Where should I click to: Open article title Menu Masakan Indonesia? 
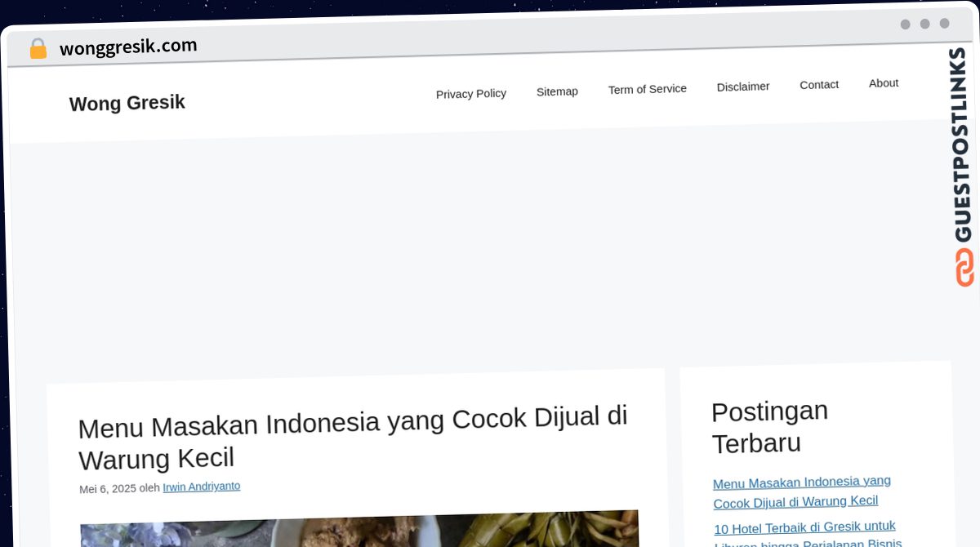353,438
